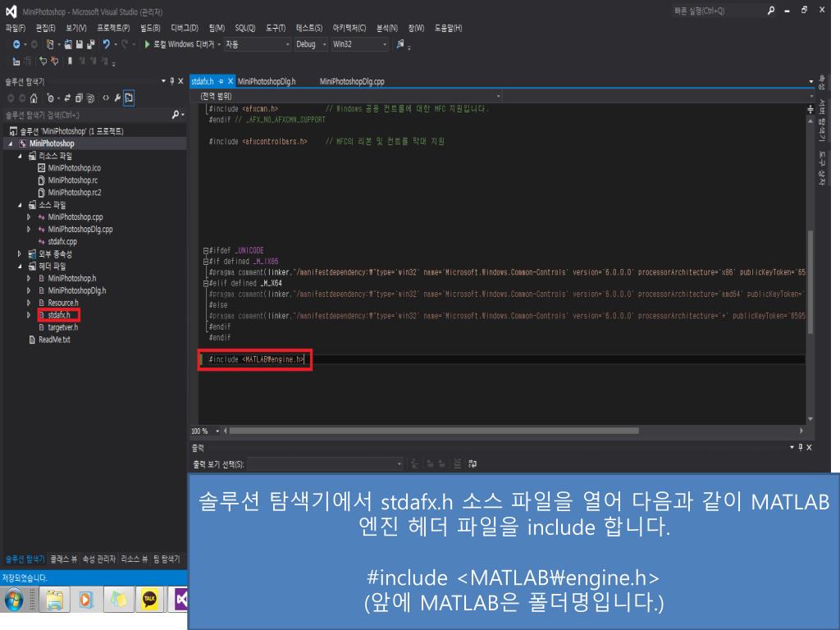The width and height of the screenshot is (840, 630).
Task: Switch to the MiniPhotoshopDlg.cpp tab
Action: [x=352, y=81]
